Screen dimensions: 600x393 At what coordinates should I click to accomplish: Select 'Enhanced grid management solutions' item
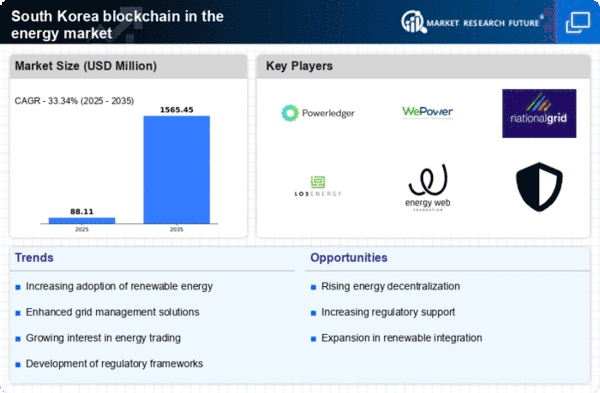pos(112,312)
